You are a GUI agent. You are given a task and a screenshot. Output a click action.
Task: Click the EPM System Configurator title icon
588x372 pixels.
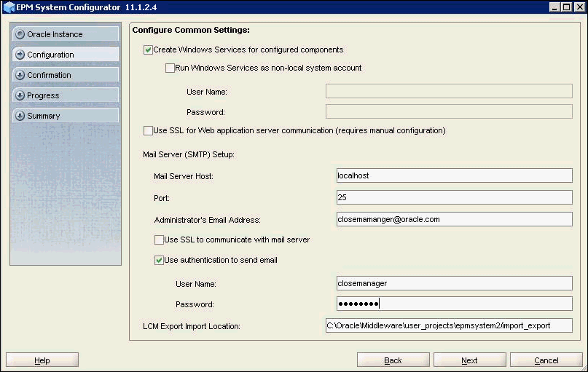tap(9, 7)
